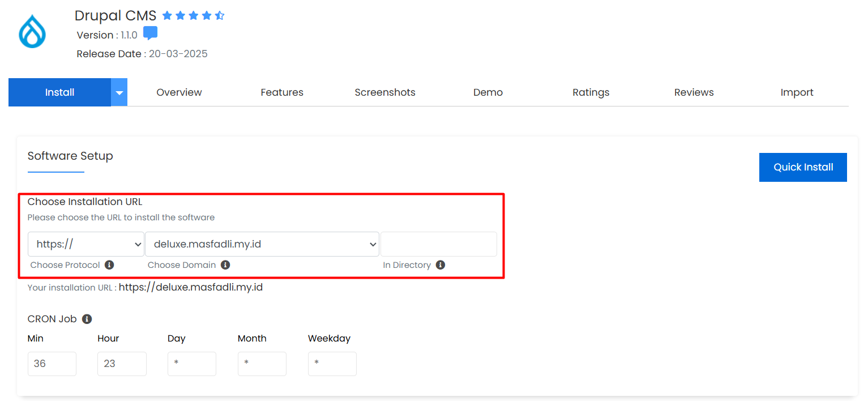Click the CRON Day field

192,364
